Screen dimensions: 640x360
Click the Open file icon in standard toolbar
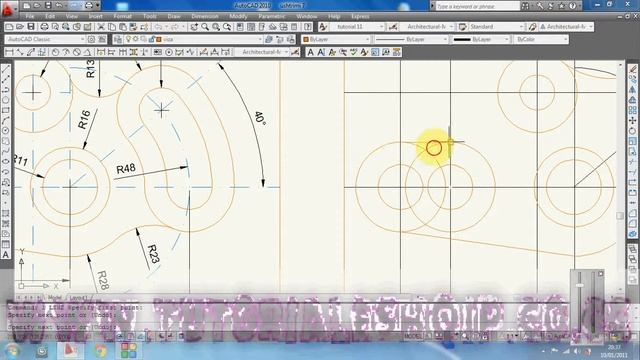[x=20, y=27]
